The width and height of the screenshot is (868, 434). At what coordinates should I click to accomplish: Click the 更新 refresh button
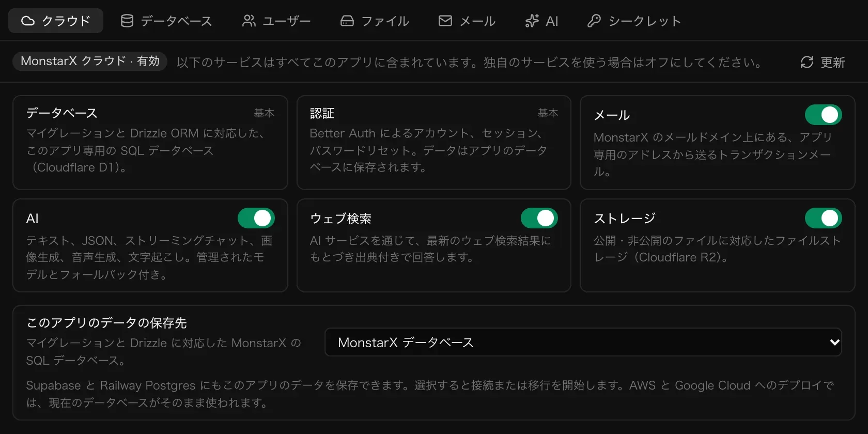coord(823,62)
